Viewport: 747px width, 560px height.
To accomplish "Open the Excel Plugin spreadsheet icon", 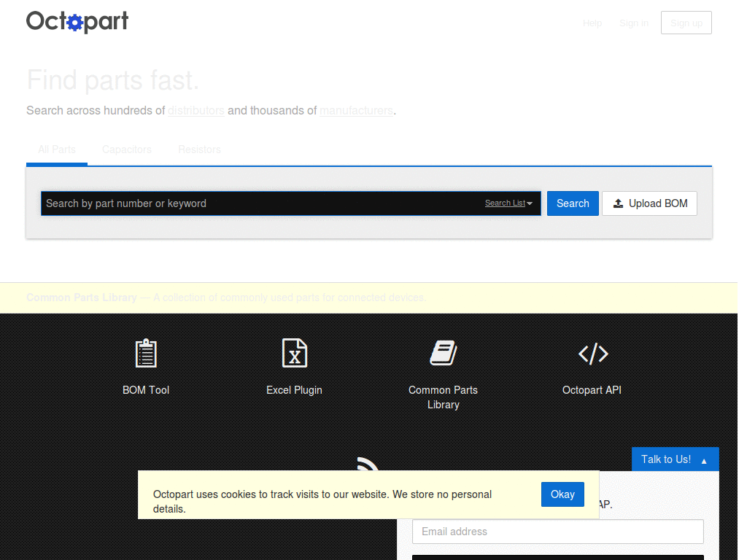I will [295, 353].
